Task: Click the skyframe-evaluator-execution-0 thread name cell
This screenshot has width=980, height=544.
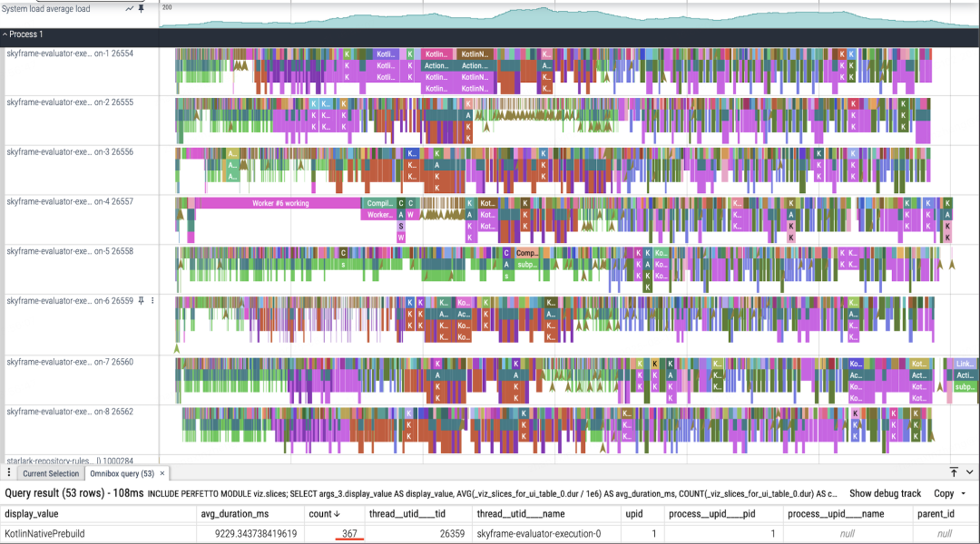Action: click(539, 534)
